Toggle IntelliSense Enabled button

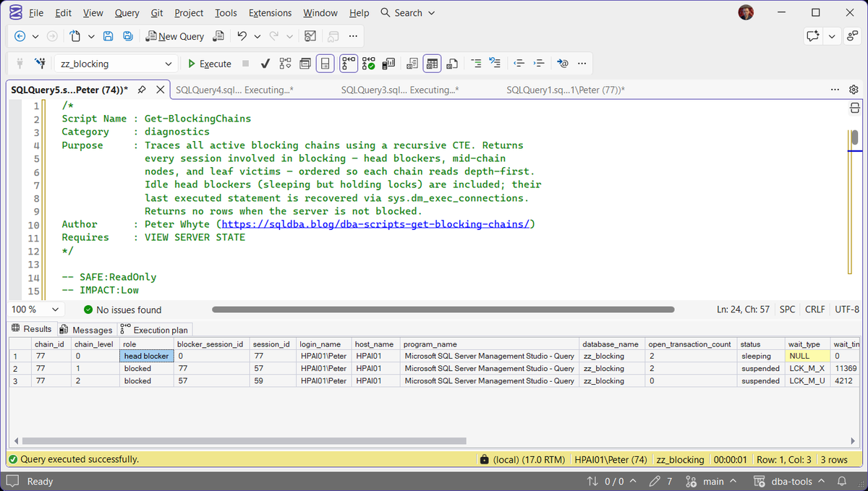coord(326,64)
